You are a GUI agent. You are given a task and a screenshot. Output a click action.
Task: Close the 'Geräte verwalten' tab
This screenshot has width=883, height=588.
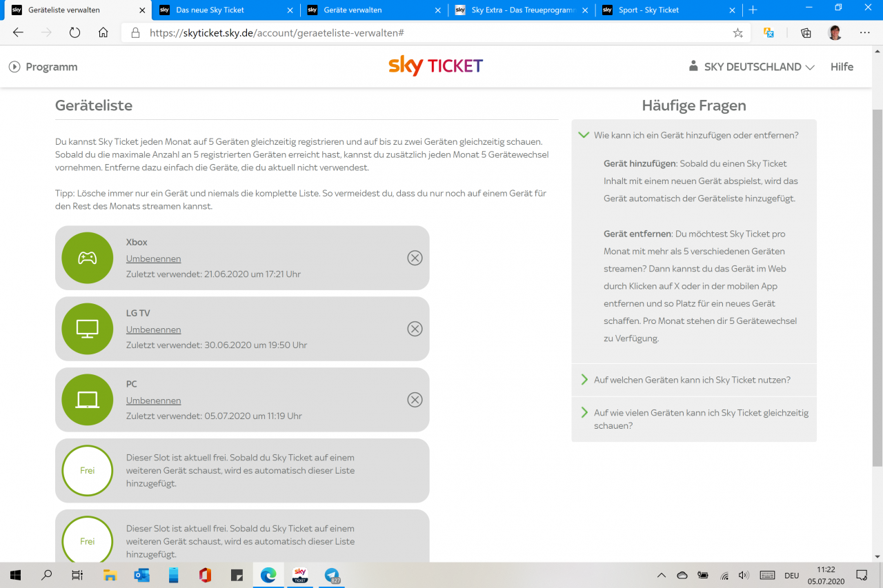437,10
